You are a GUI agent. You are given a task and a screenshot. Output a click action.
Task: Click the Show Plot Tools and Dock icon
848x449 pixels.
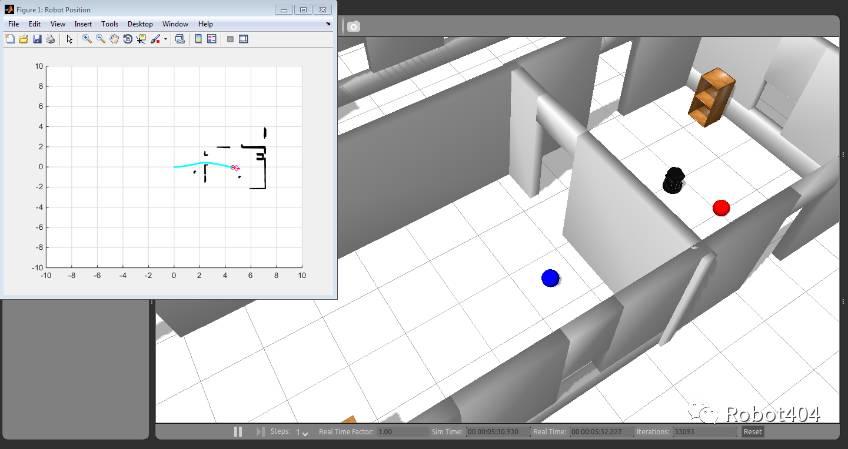pyautogui.click(x=243, y=39)
